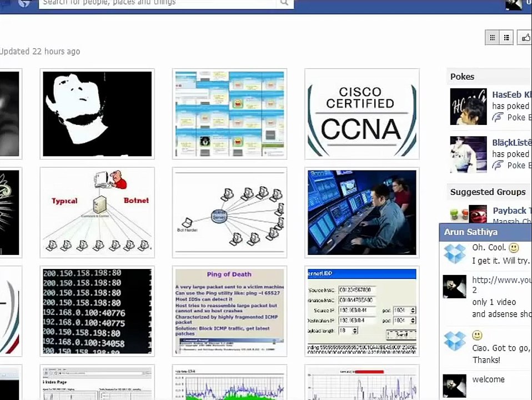Click the 'Updated 22 hours ago' text

39,52
